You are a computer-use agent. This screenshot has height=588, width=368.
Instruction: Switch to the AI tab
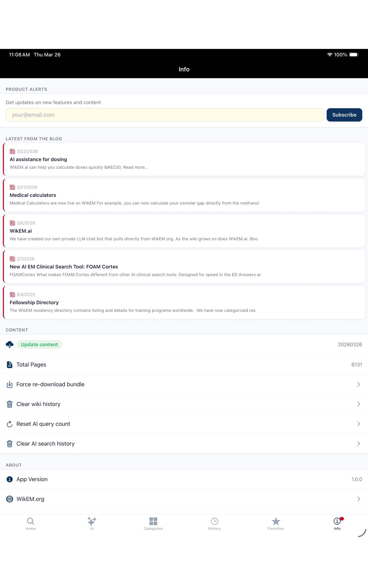[x=92, y=524]
